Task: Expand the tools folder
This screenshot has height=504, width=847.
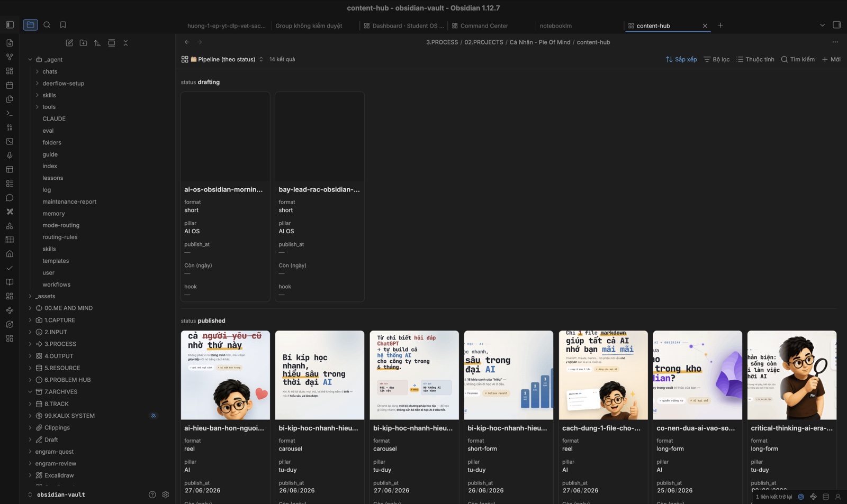Action: 37,107
